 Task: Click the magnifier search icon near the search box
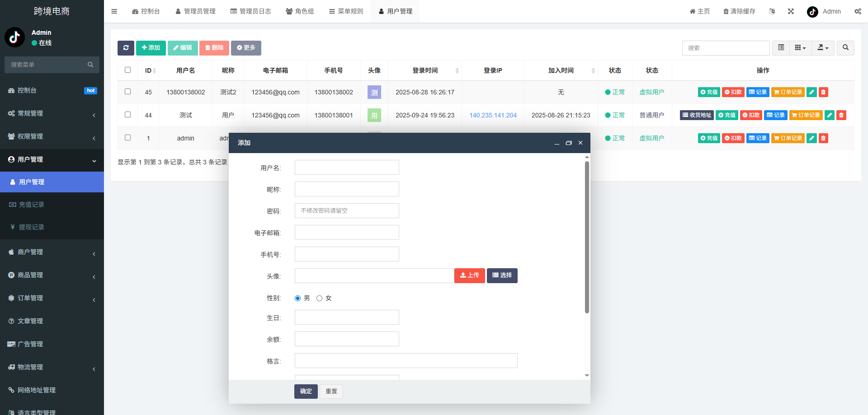[x=845, y=48]
